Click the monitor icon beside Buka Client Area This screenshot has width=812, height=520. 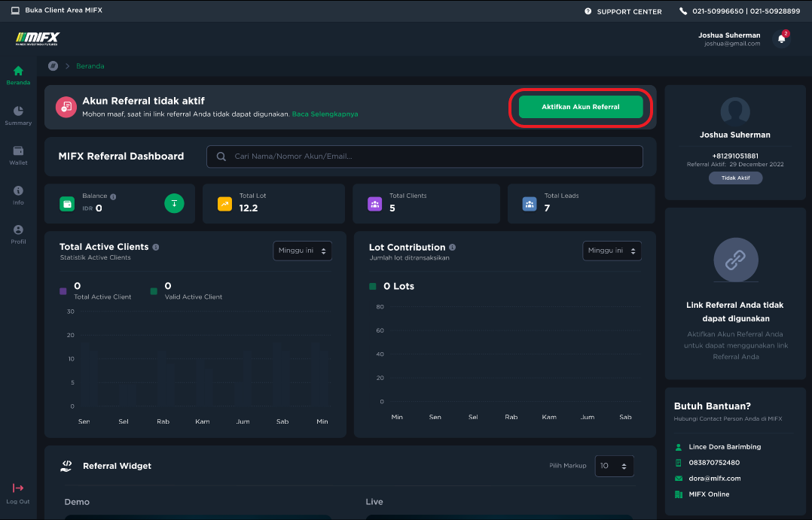(16, 11)
